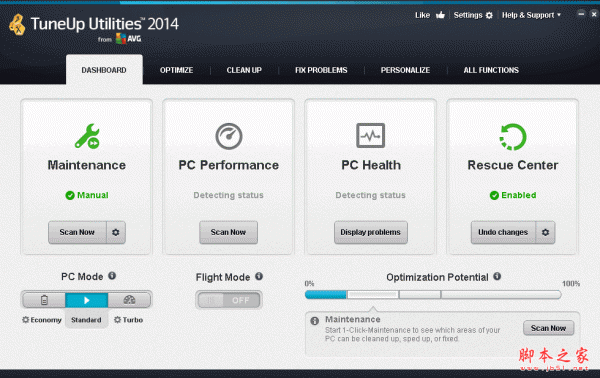Click the green Manual status checkmark
This screenshot has width=600, height=378.
[x=70, y=196]
